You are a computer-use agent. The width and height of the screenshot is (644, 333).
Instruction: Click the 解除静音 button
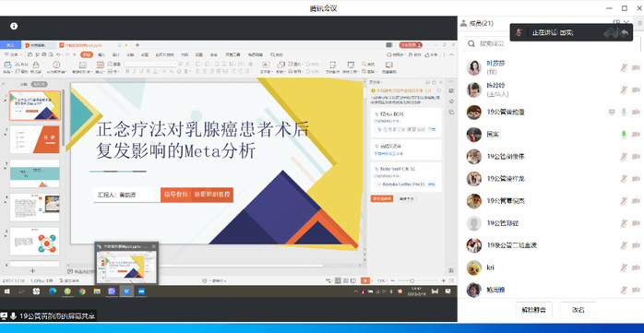click(x=533, y=310)
